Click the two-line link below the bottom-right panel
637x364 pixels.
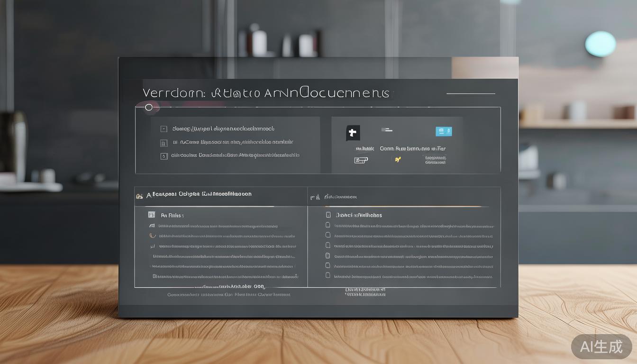point(365,292)
